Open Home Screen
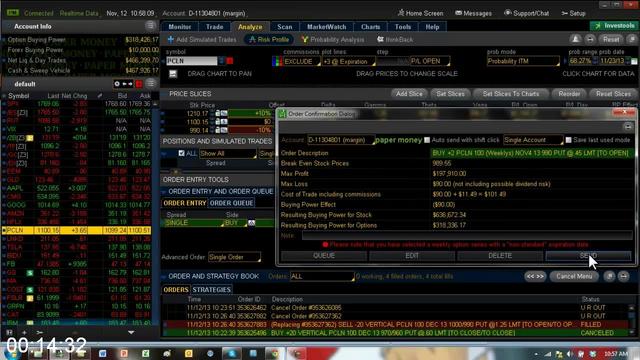 [x=420, y=13]
